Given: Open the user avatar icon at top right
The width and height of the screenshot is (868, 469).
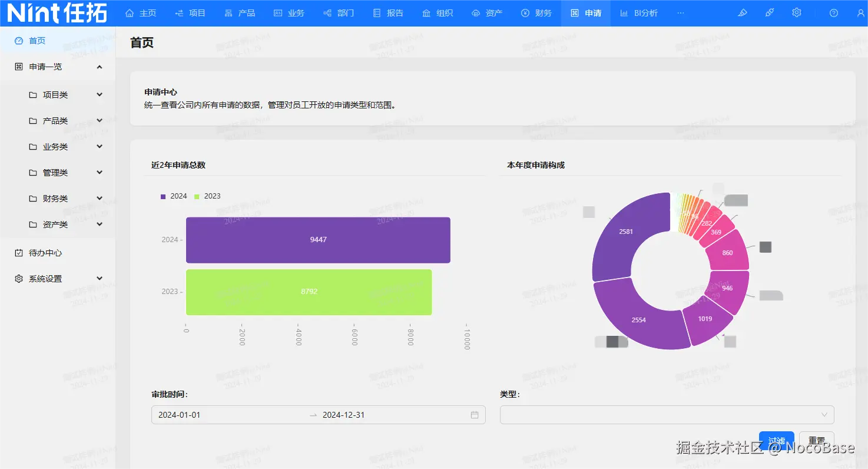Looking at the screenshot, I should click(861, 12).
